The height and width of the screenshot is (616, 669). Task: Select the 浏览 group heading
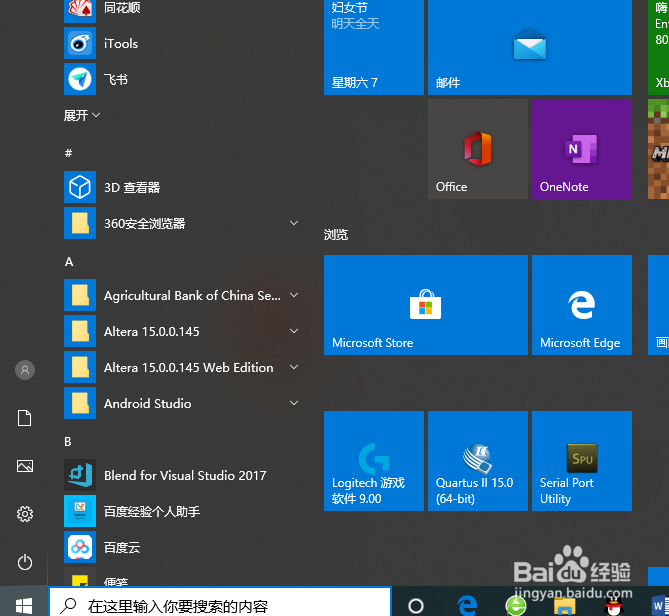(336, 235)
